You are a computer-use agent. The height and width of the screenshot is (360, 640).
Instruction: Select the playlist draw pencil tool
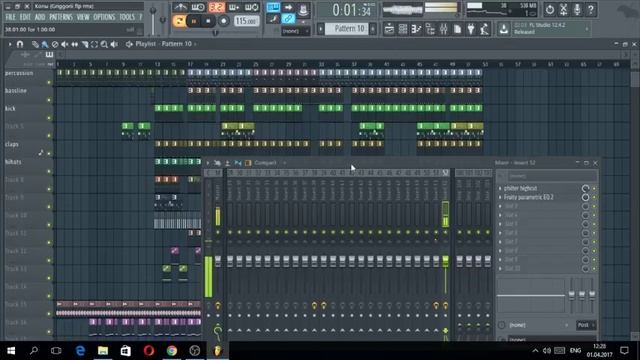[x=35, y=44]
